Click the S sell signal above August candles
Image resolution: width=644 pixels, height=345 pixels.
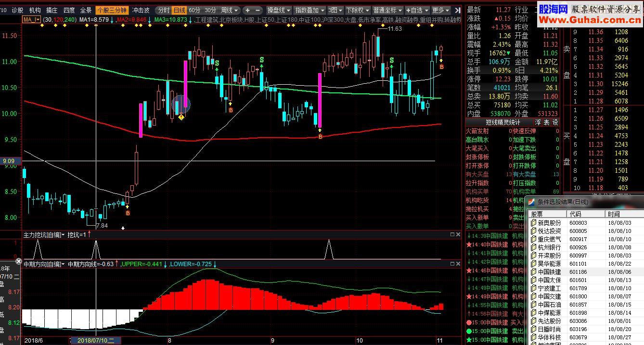[217, 63]
